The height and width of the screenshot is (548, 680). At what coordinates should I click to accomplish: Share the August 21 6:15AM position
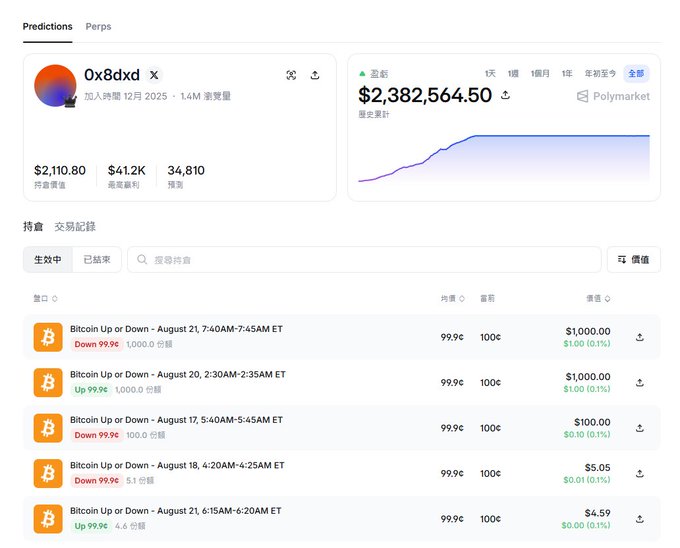pos(640,519)
